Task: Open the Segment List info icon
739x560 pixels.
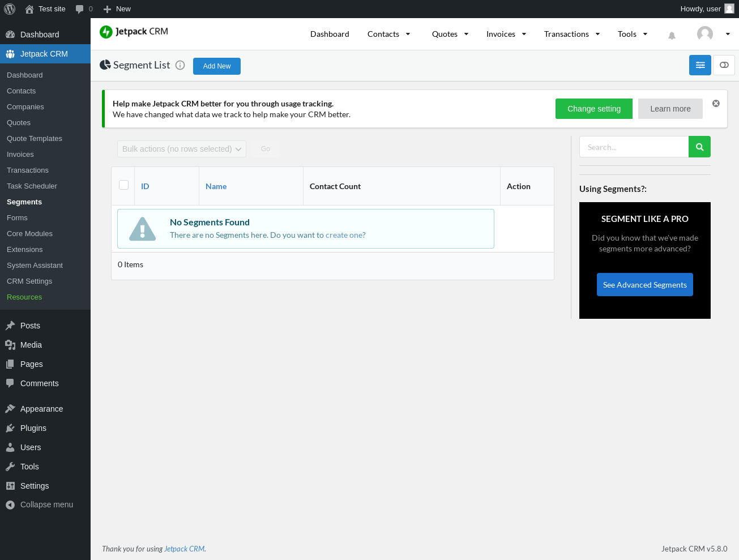Action: click(180, 65)
